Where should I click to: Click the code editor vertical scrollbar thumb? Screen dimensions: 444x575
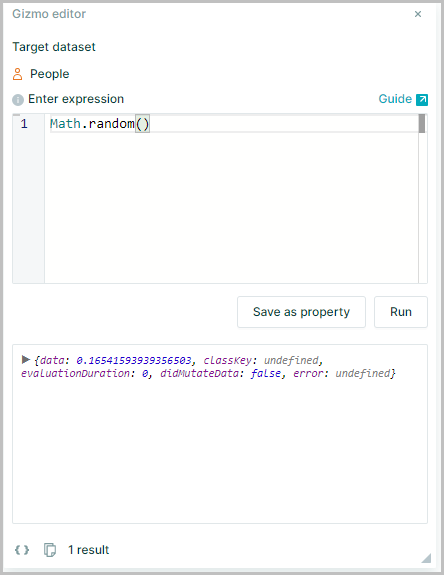[x=422, y=124]
